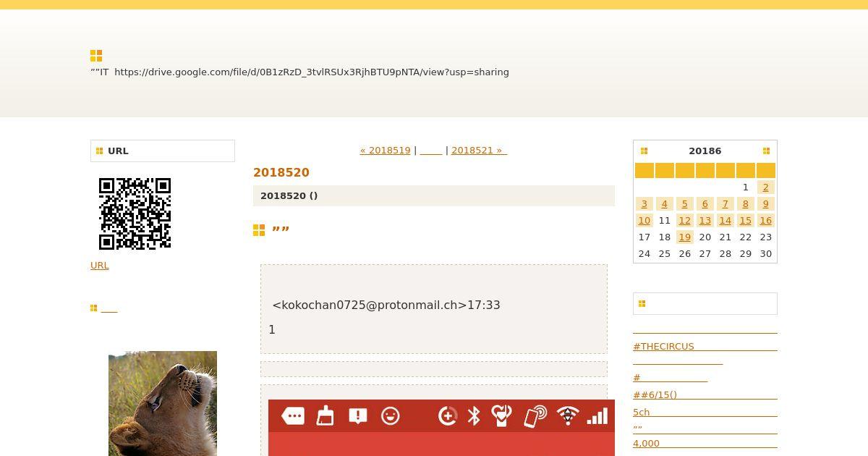
Task: Go to the previous month in the calendar
Action: (644, 151)
